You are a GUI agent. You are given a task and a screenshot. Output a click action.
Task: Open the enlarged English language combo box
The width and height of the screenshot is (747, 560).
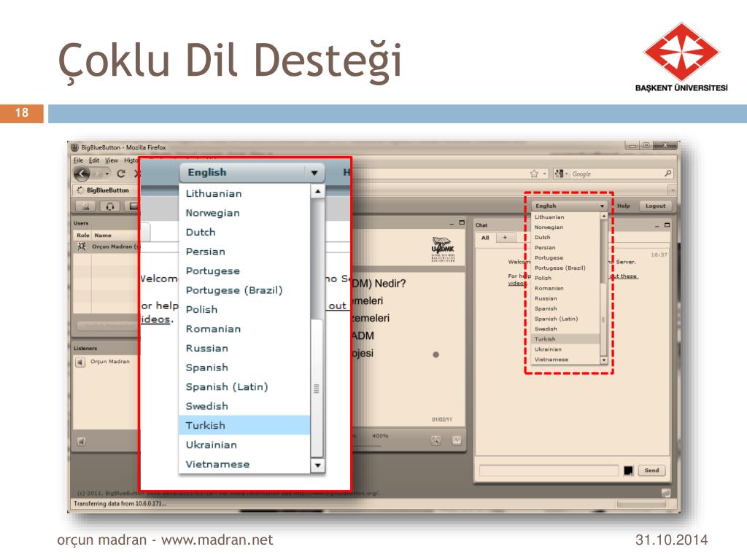(x=252, y=172)
